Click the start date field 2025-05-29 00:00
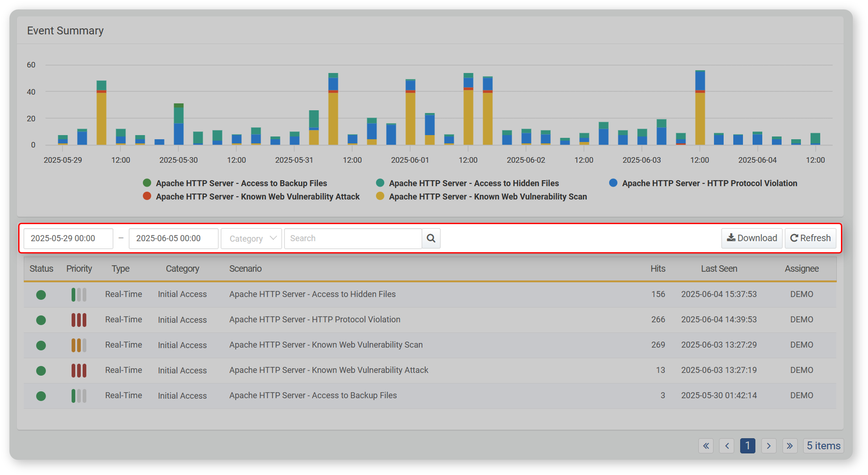The height and width of the screenshot is (475, 868). [x=68, y=238]
